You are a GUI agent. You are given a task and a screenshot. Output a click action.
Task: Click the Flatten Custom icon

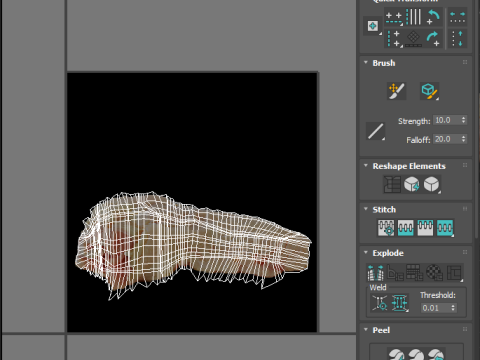point(454,272)
